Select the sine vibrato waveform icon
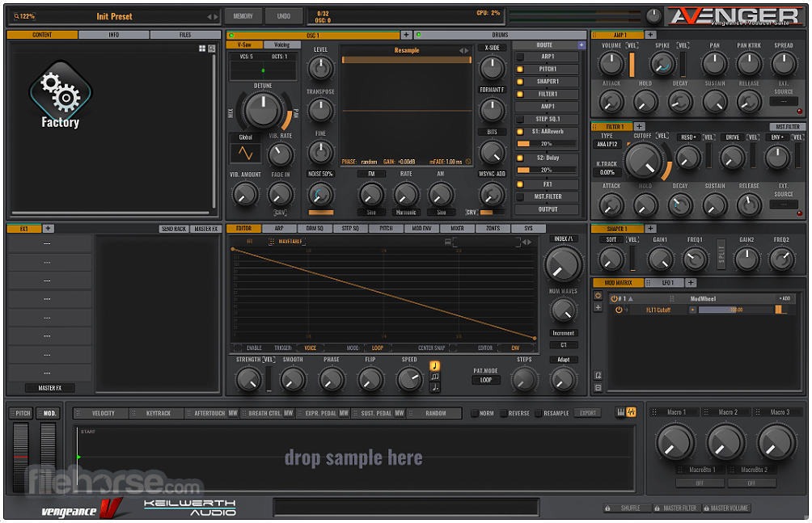This screenshot has width=812, height=523. click(x=246, y=154)
